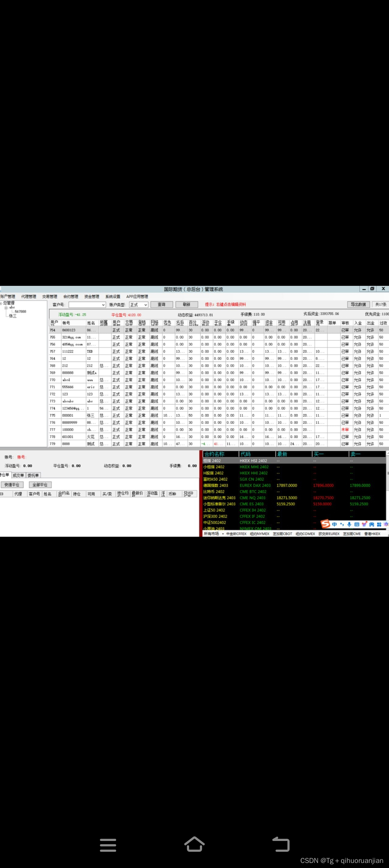389x868 pixels.
Task: Select the 张三 tree item
Action: [13, 316]
